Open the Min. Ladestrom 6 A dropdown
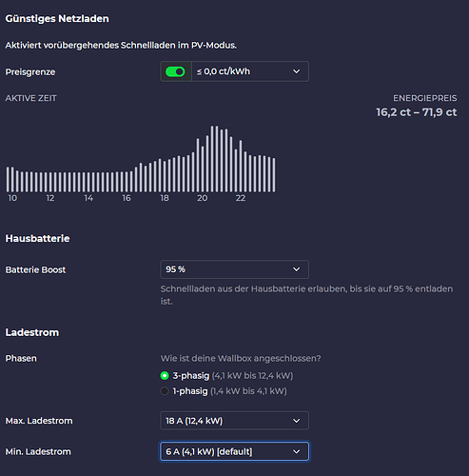 coord(234,451)
